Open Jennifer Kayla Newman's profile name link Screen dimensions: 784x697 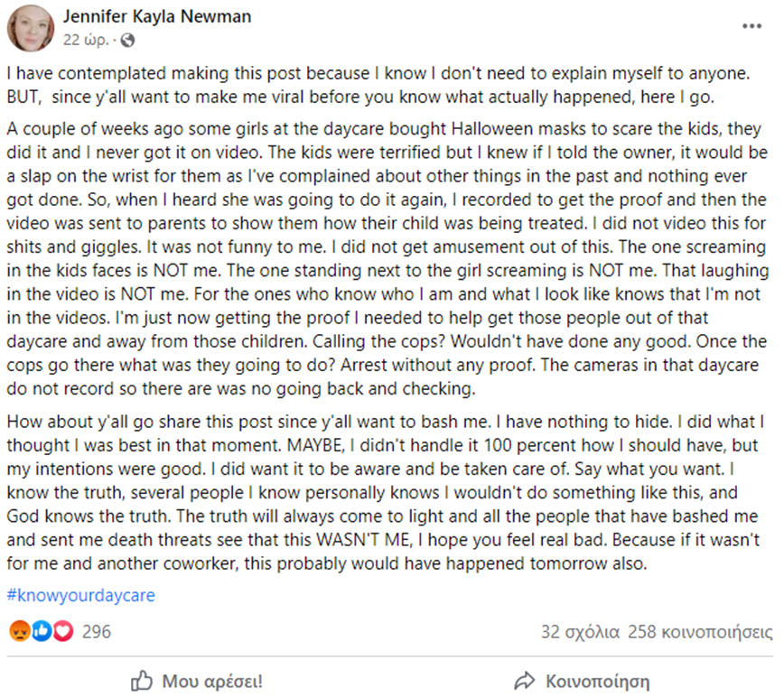pos(157,17)
